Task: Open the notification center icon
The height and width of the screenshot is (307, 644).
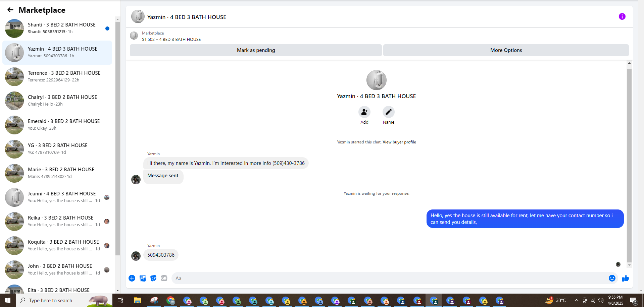Action: click(x=634, y=301)
